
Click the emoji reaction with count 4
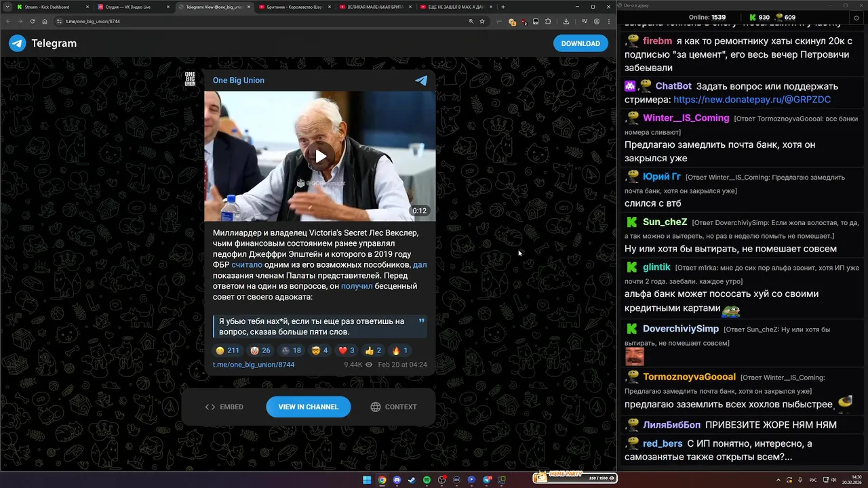319,350
